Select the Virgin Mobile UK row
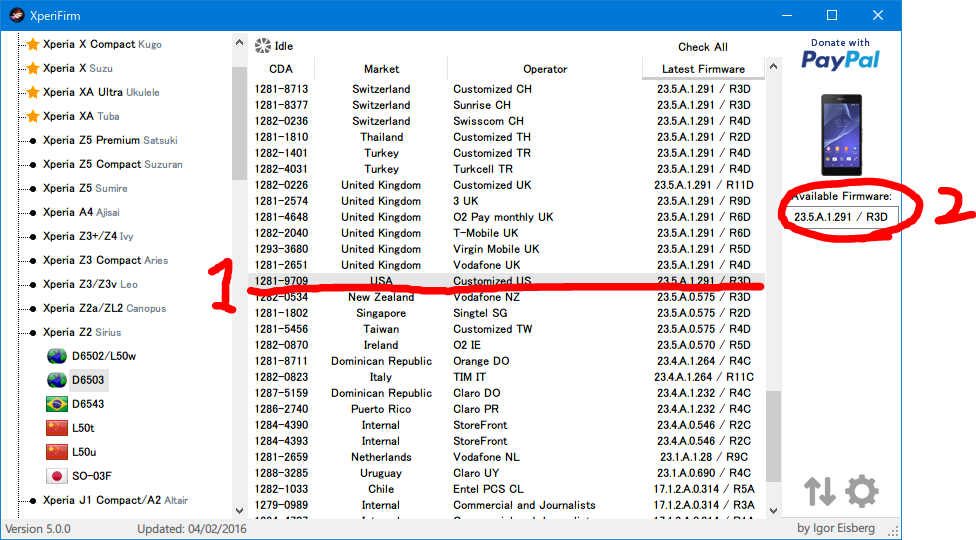Screen dimensions: 976x540 506,249
